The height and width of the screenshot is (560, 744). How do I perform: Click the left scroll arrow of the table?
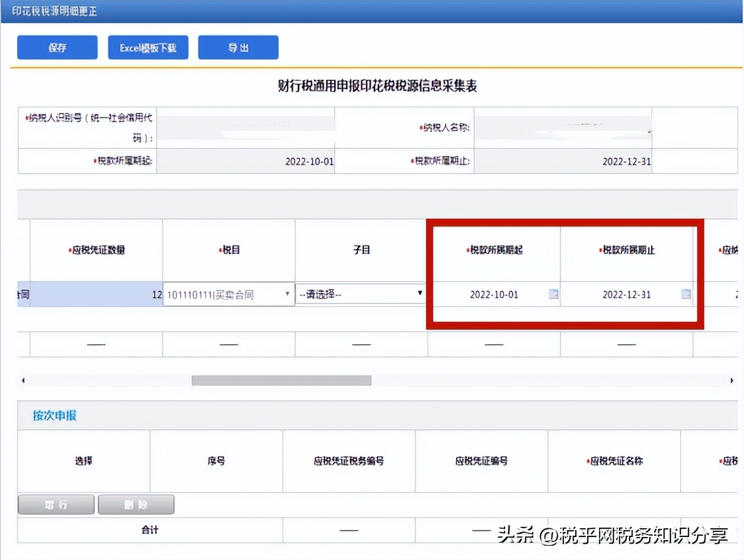click(23, 380)
